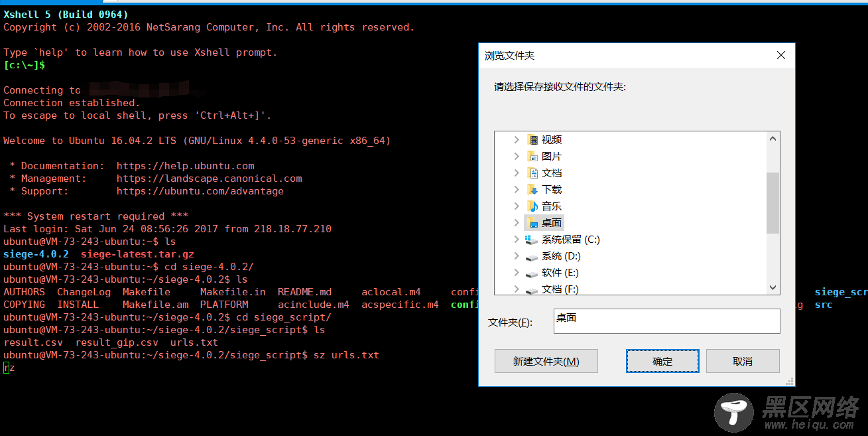Click the 浏览文件夹 dialog title

click(509, 56)
